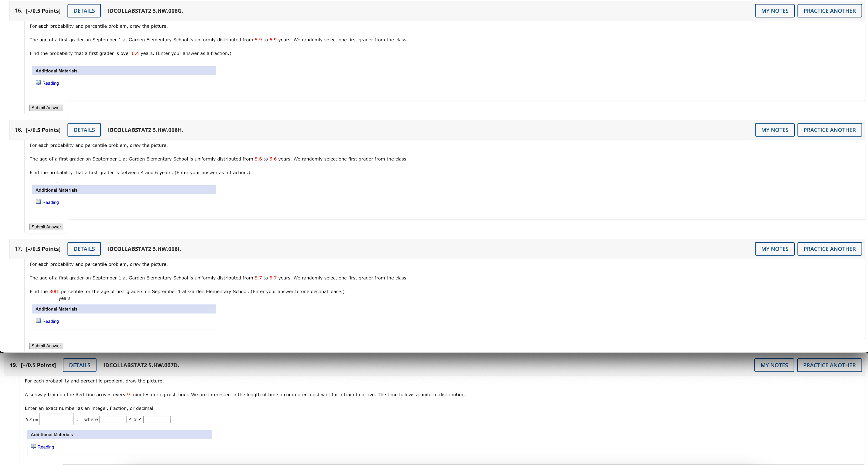868x465 pixels.
Task: Submit Answer for question 15
Action: (x=46, y=108)
